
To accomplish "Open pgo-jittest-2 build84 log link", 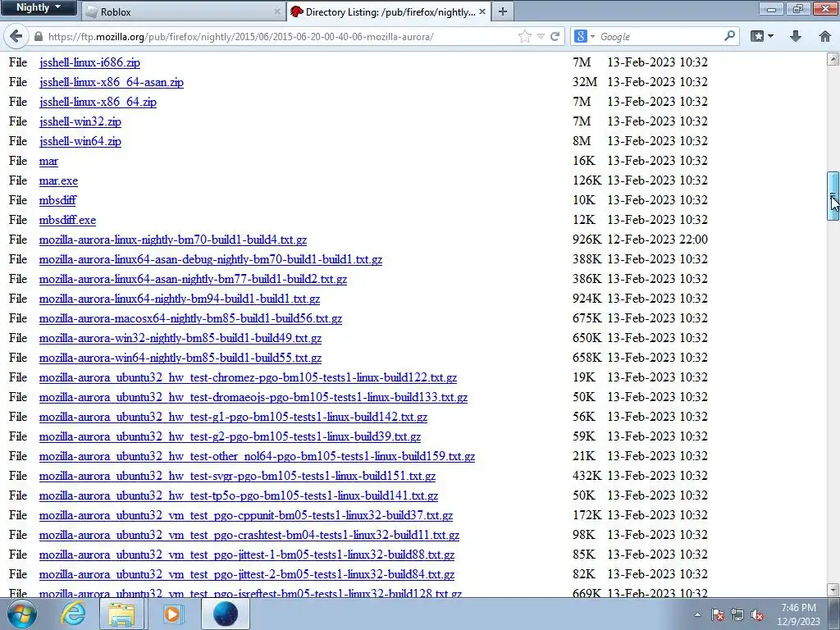I will [247, 574].
